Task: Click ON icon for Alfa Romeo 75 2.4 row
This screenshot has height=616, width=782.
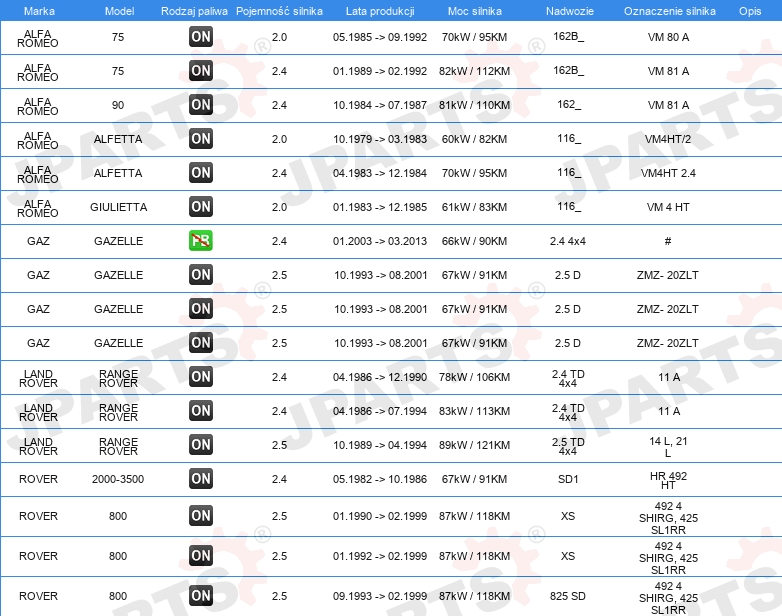Action: [x=201, y=70]
